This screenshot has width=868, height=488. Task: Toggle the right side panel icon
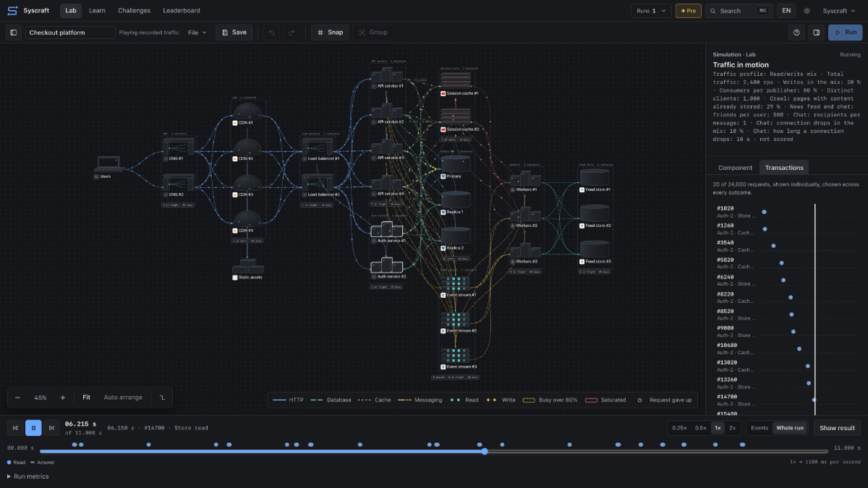click(x=816, y=33)
